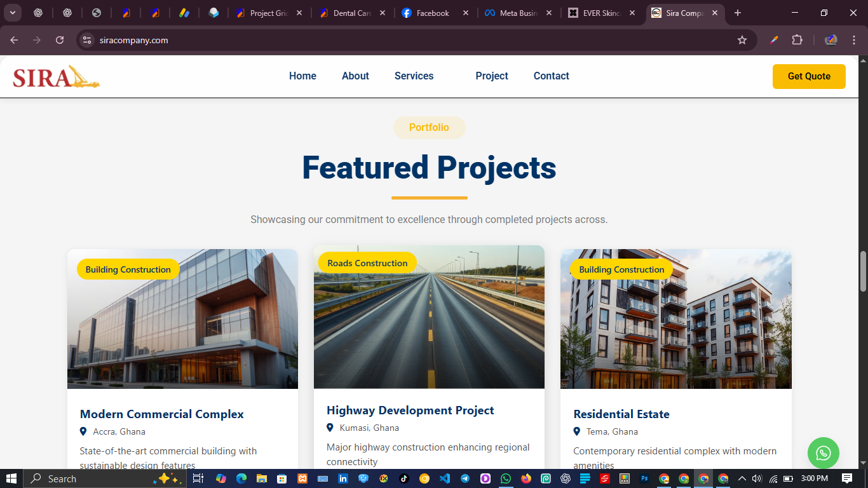The image size is (868, 488).
Task: Click the Get Quote button
Action: [808, 76]
